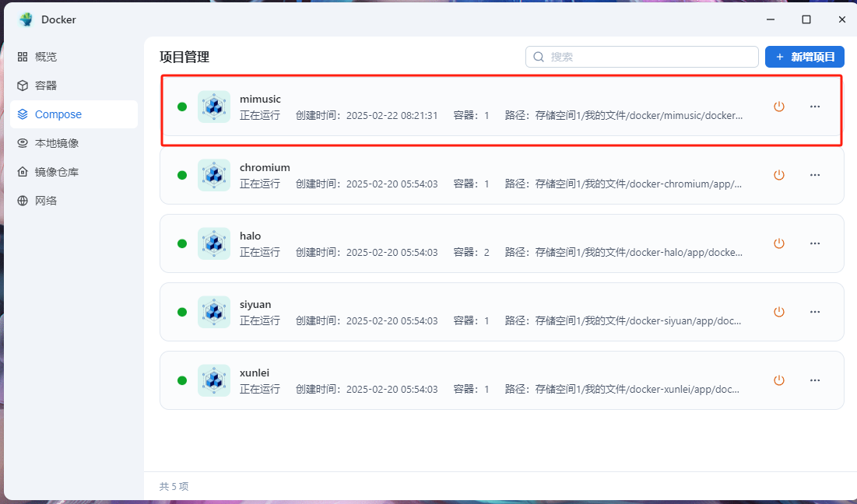Toggle power button of the halo project
The height and width of the screenshot is (504, 857).
(778, 243)
